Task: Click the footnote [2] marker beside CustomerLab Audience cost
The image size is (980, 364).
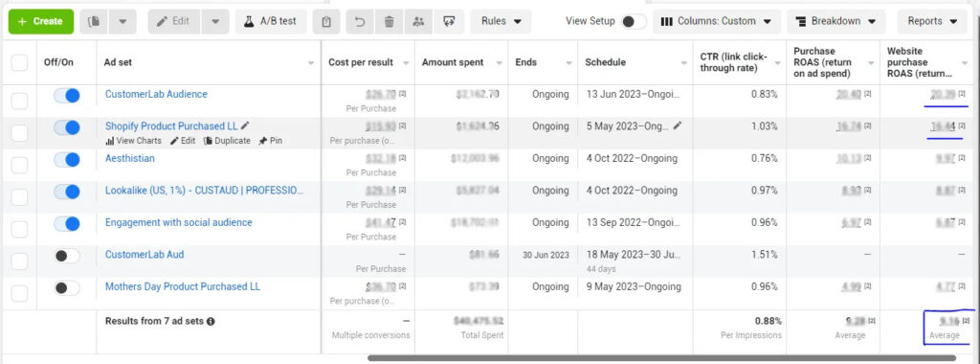Action: [403, 94]
